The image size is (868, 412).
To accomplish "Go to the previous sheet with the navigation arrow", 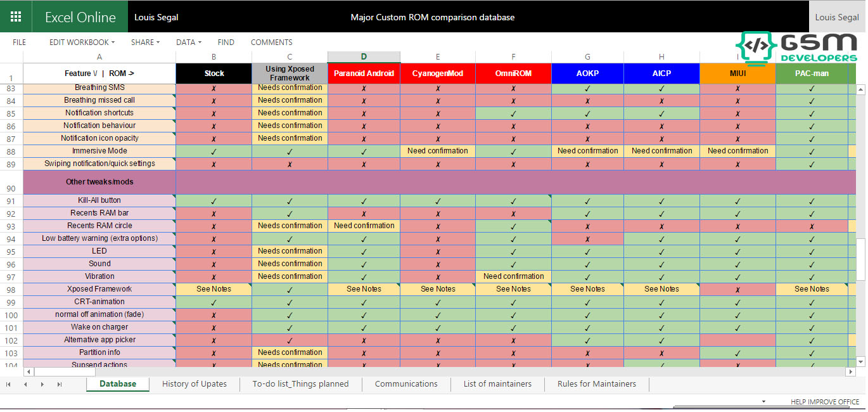I will pyautogui.click(x=25, y=385).
